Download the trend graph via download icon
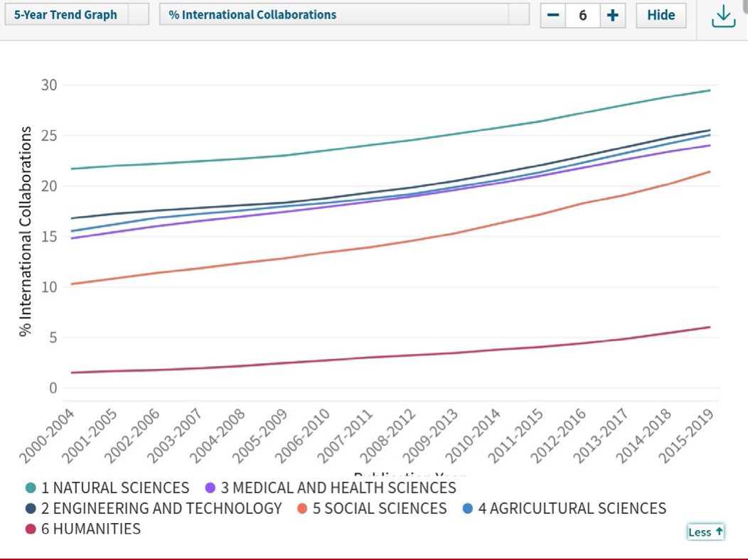This screenshot has width=748, height=560. coord(723,16)
